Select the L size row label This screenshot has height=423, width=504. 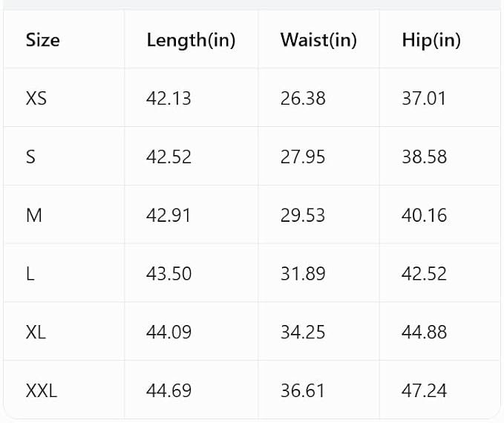(30, 274)
